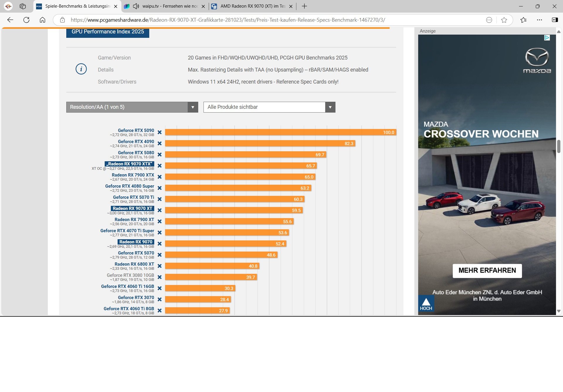The width and height of the screenshot is (563, 392).
Task: Open browser settings ellipsis menu
Action: [x=539, y=20]
